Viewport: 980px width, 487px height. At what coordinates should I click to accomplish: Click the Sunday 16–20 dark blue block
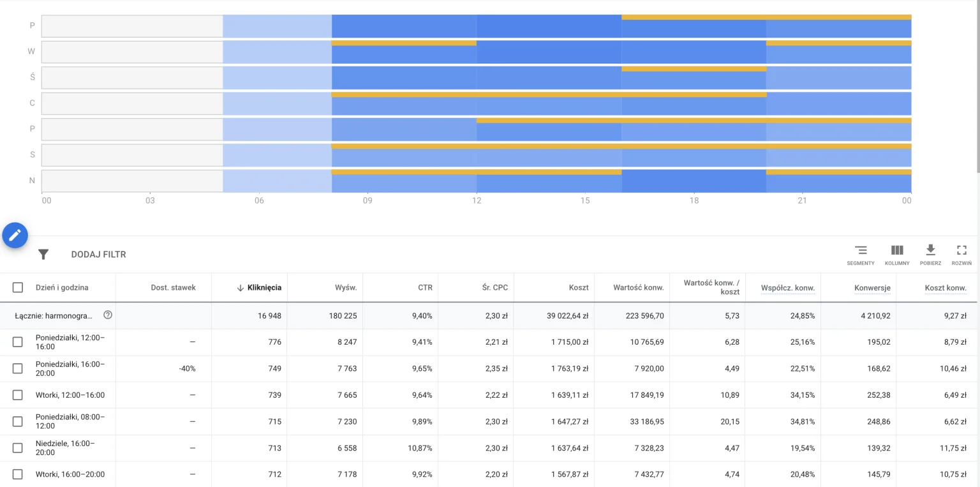[x=694, y=181]
